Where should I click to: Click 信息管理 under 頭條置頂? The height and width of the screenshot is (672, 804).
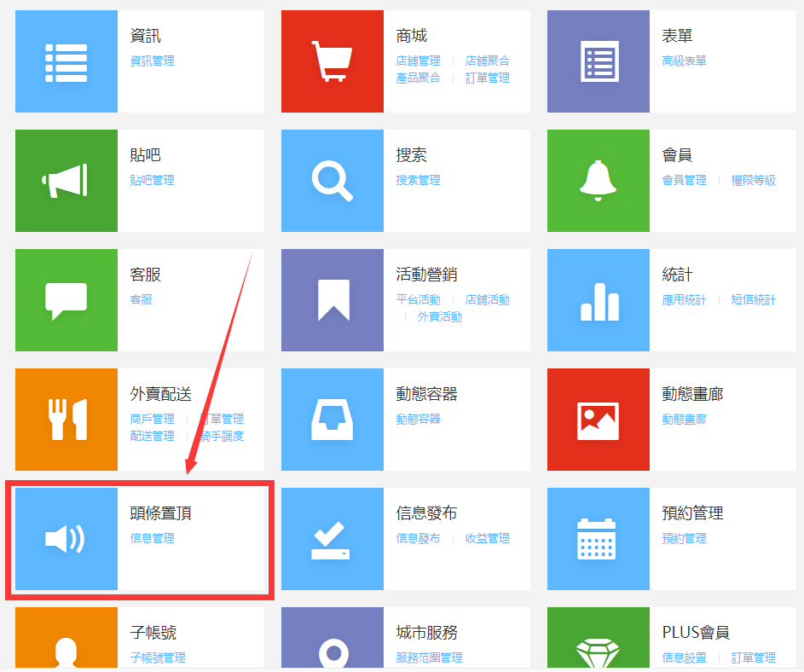pyautogui.click(x=153, y=538)
